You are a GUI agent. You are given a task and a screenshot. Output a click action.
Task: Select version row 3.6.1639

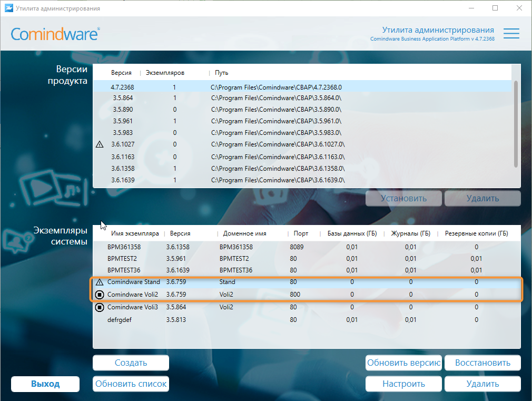(x=302, y=180)
